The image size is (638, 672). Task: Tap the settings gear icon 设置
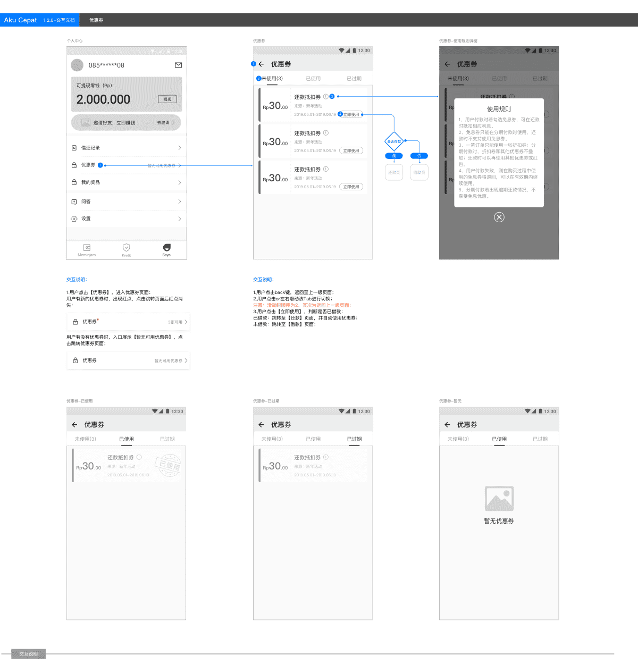(x=74, y=219)
